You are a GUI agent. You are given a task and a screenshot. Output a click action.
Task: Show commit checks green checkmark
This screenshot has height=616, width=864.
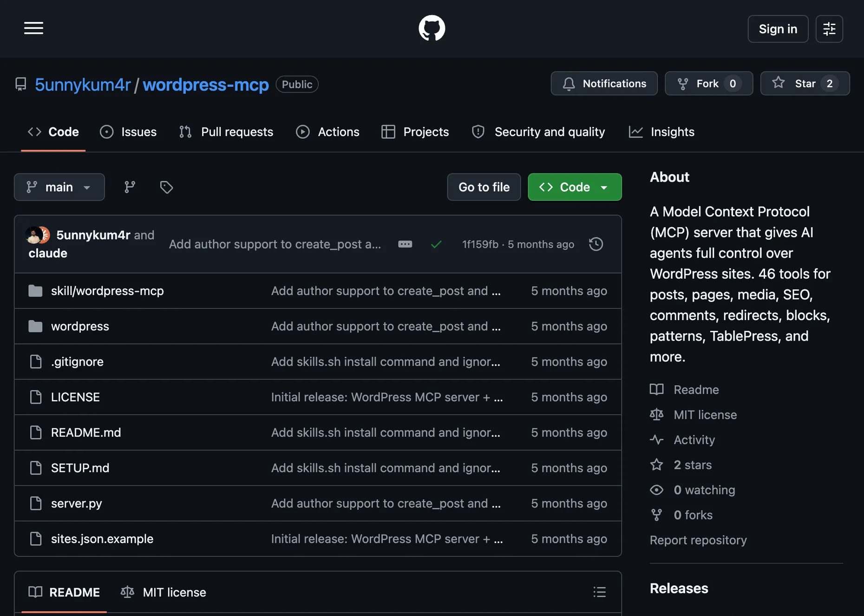tap(436, 244)
